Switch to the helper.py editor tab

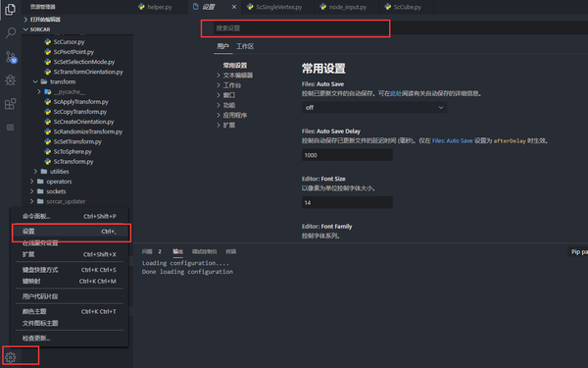(x=155, y=7)
